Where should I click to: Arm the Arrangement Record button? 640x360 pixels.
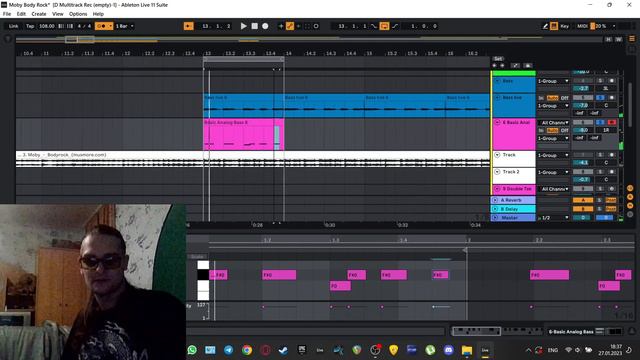[x=265, y=26]
